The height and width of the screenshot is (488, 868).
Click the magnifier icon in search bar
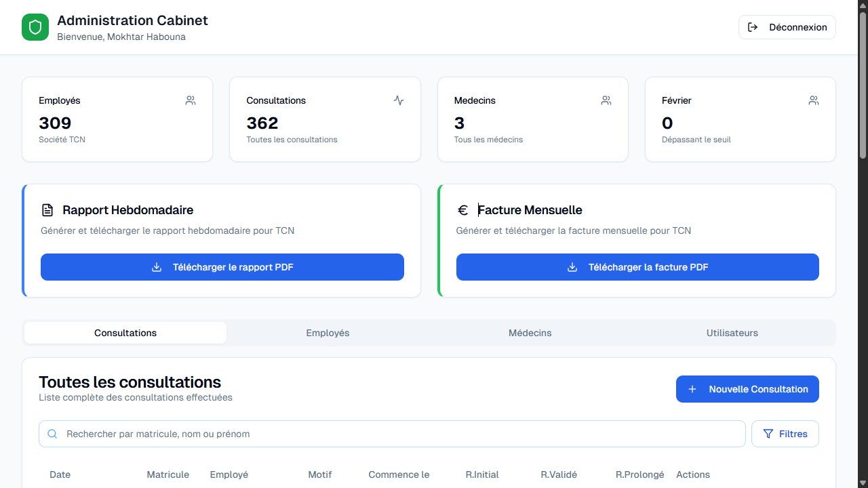click(52, 434)
